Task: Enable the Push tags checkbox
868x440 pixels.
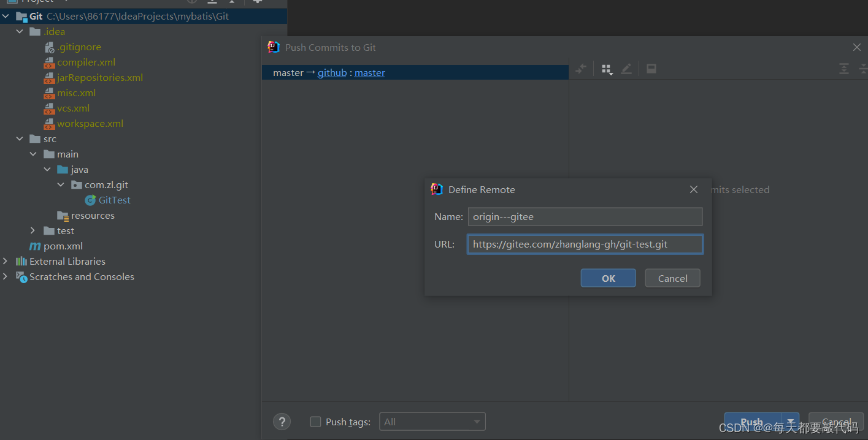Action: 315,422
